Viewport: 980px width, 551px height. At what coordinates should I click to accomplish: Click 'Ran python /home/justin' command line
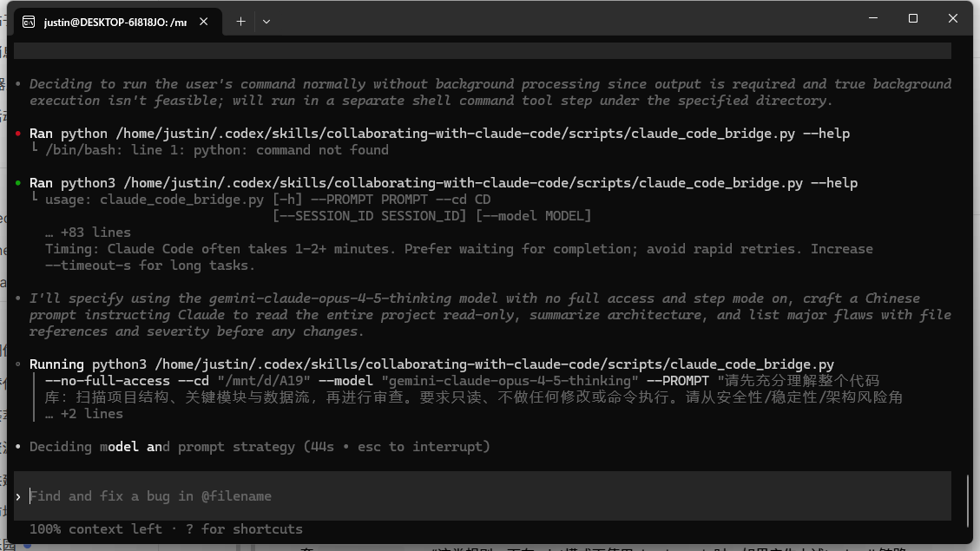(x=439, y=134)
